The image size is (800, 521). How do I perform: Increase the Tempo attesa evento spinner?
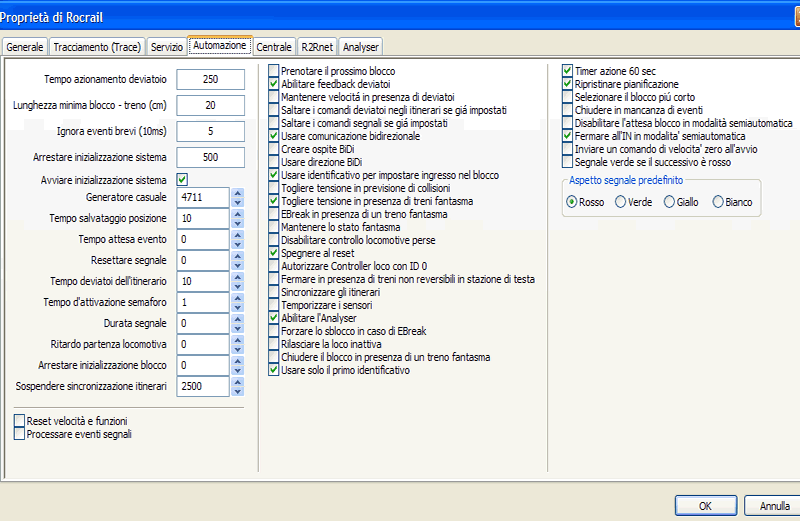click(x=238, y=235)
